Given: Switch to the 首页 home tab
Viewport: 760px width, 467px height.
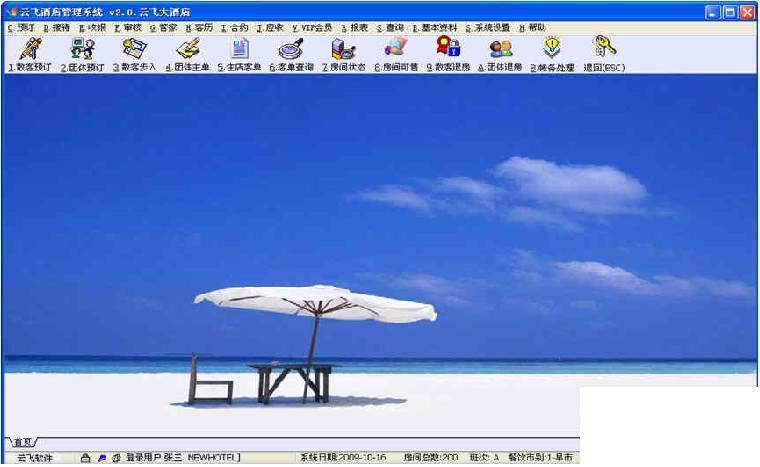Looking at the screenshot, I should point(23,442).
